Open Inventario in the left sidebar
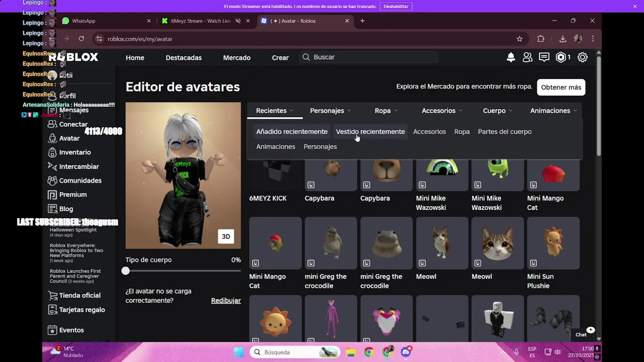644x362 pixels. (x=69, y=152)
